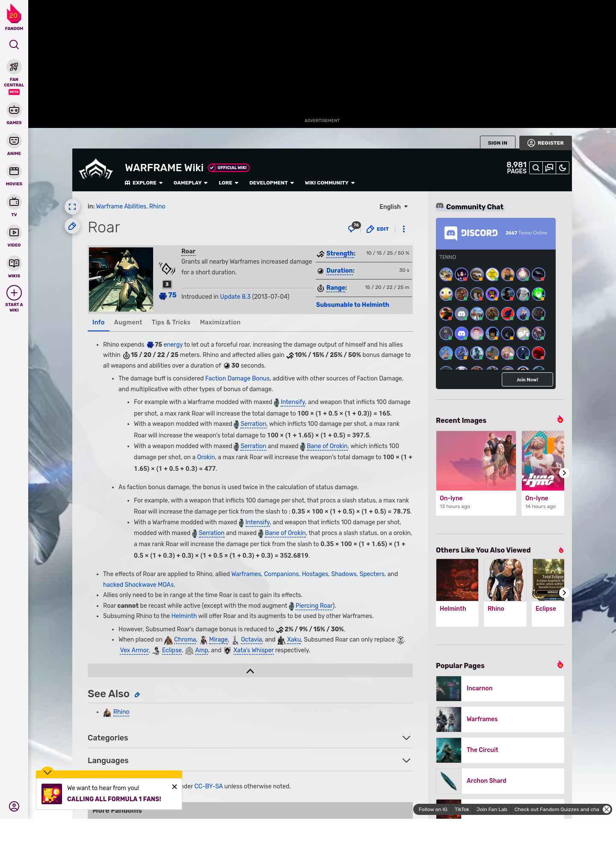Screen dimensions: 616x856
Task: Open the English language dropdown
Action: 394,207
